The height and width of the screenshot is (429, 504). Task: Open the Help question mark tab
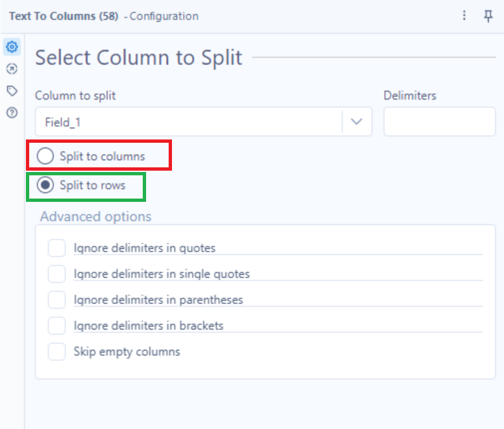coord(11,113)
